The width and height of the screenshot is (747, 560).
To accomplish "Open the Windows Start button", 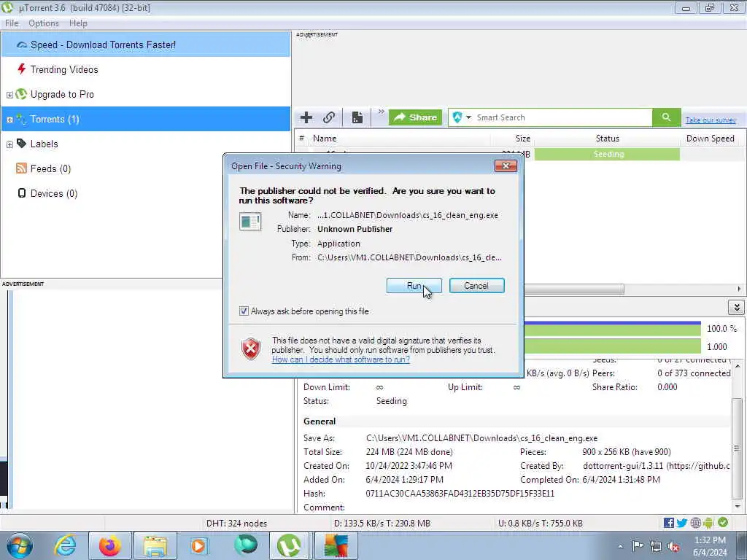I will 20,545.
